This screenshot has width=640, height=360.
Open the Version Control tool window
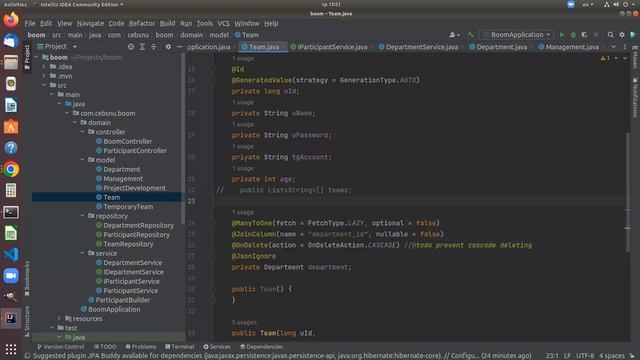60,347
